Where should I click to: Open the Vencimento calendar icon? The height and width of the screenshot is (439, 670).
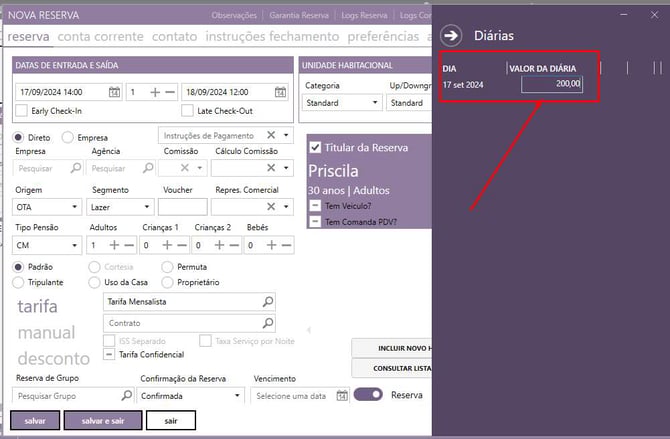click(x=342, y=395)
